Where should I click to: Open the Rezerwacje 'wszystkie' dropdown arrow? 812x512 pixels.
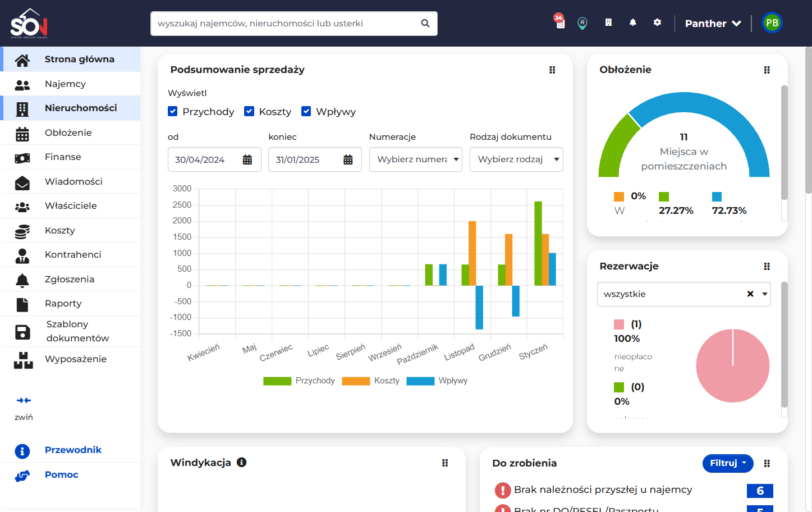(764, 294)
